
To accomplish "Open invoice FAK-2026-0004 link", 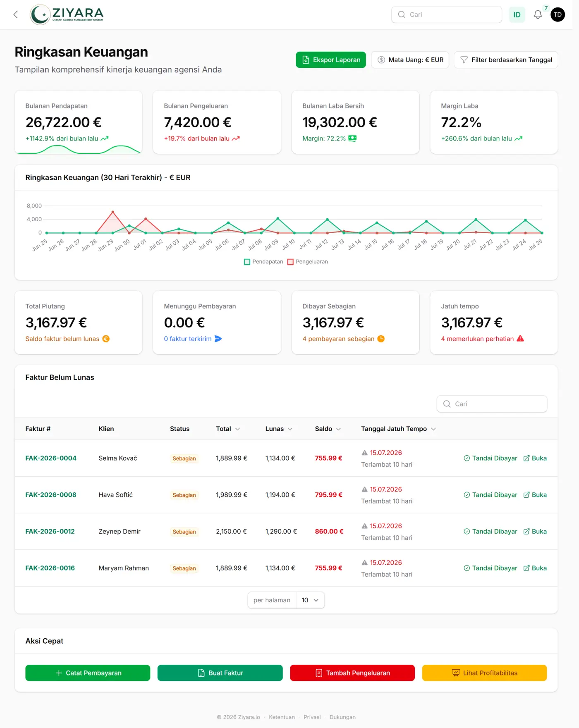I will [51, 458].
